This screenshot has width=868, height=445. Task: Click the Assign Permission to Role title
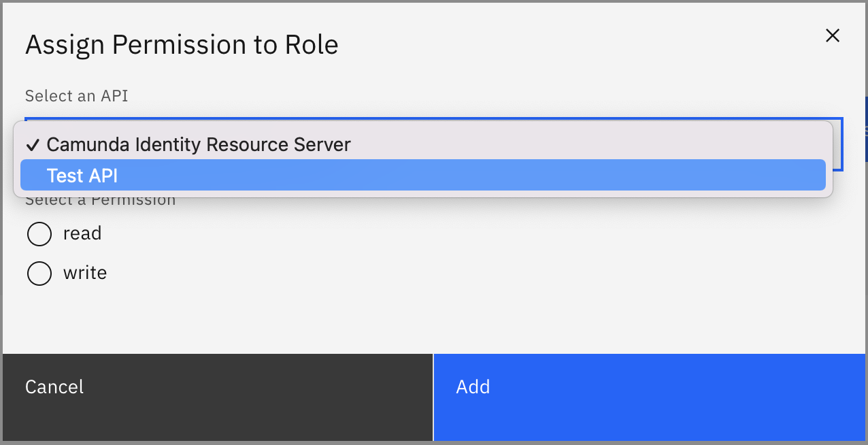[x=182, y=44]
